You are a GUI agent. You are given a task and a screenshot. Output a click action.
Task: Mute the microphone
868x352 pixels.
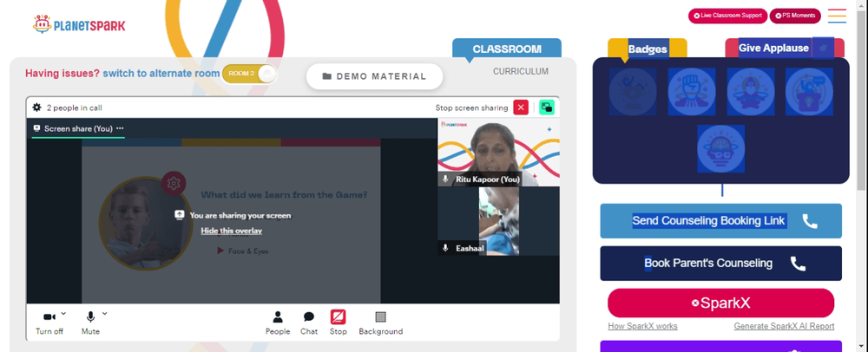tap(90, 323)
